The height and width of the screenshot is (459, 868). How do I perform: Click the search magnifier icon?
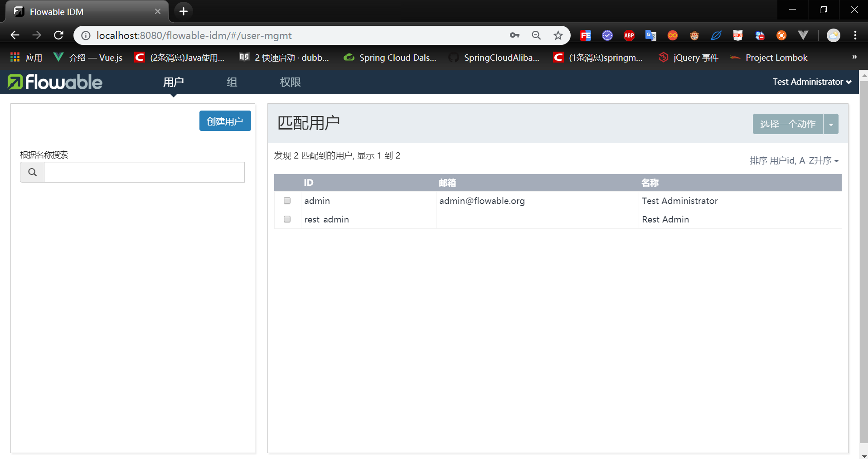(32, 172)
